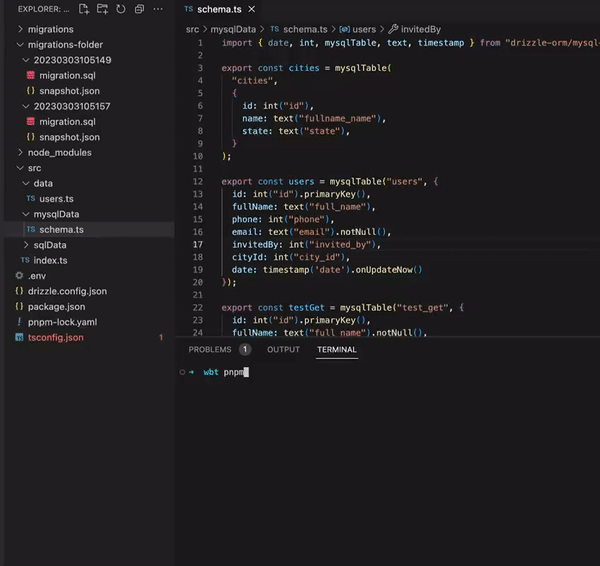The width and height of the screenshot is (600, 566).
Task: Open users.ts in data folder
Action: [56, 199]
